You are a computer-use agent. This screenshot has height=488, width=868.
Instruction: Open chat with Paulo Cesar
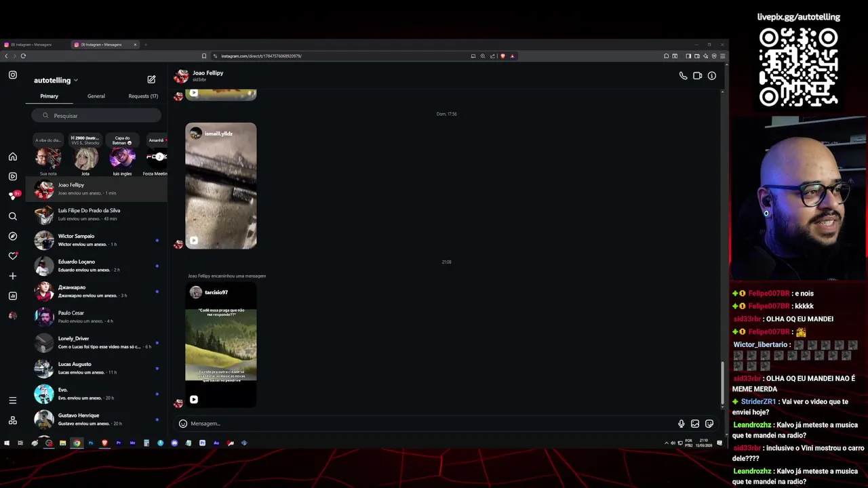click(96, 317)
